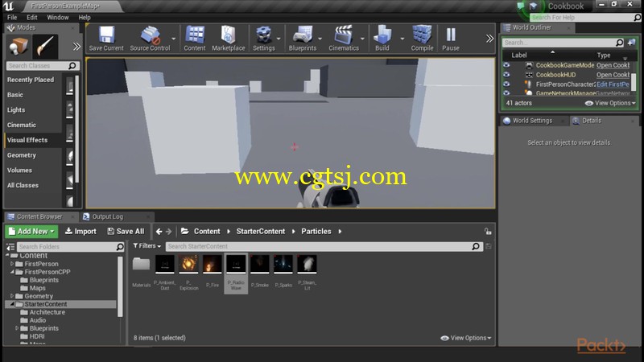Select the Place mode icon

tap(18, 47)
